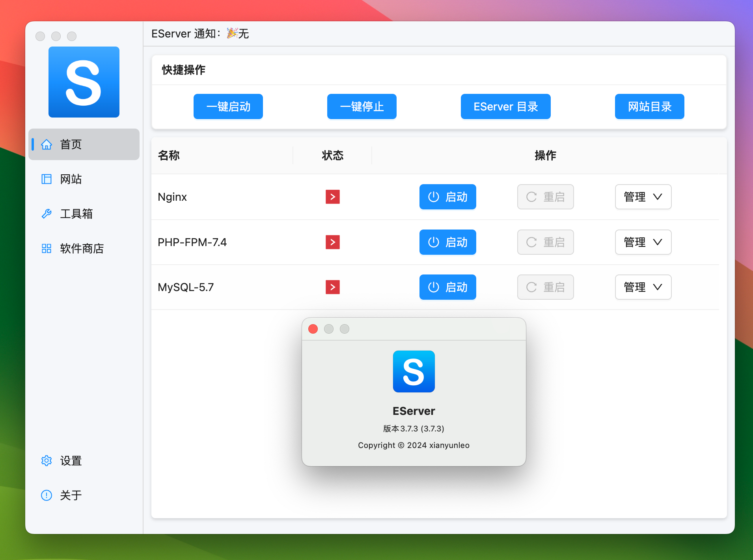
Task: Click the EServer 通知 notification text
Action: tap(200, 34)
